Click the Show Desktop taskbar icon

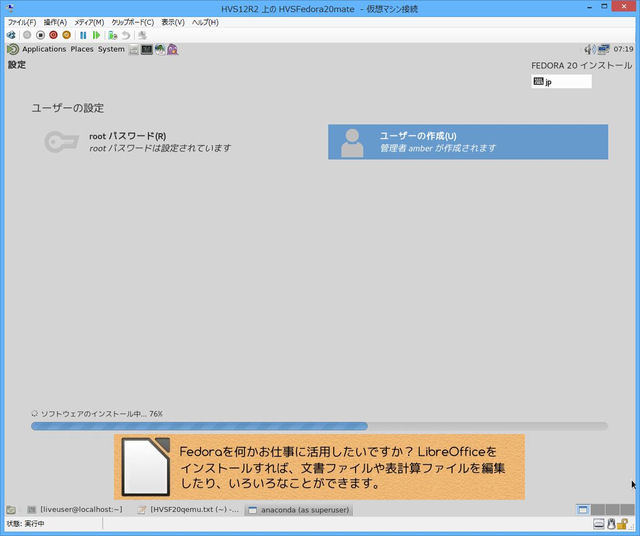click(x=11, y=509)
